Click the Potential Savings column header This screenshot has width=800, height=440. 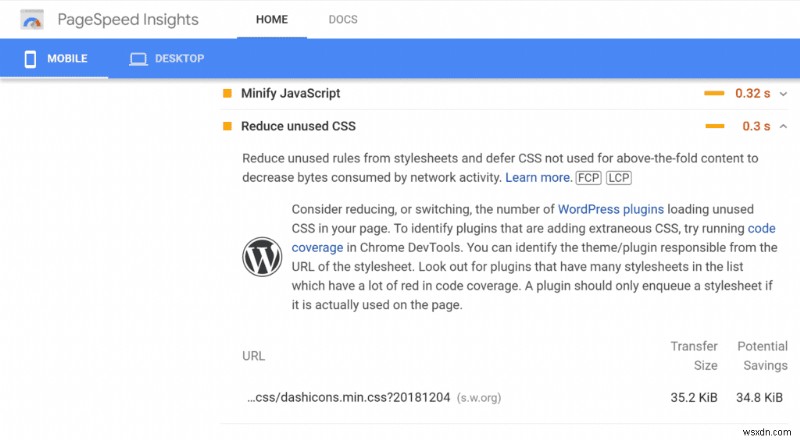(762, 356)
